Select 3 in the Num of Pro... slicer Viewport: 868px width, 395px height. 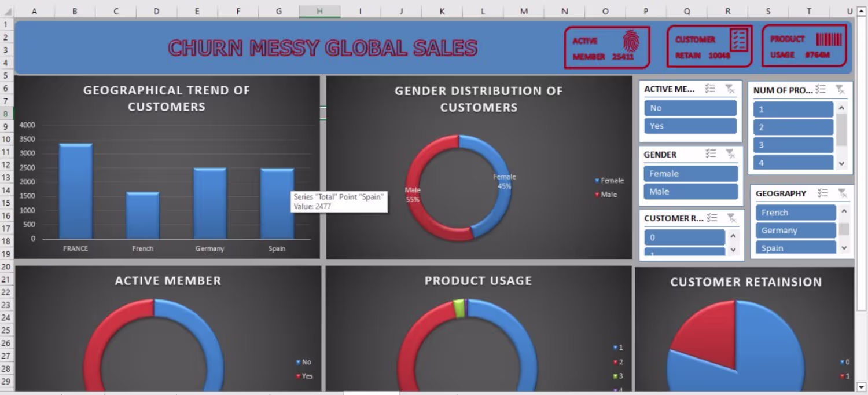793,145
